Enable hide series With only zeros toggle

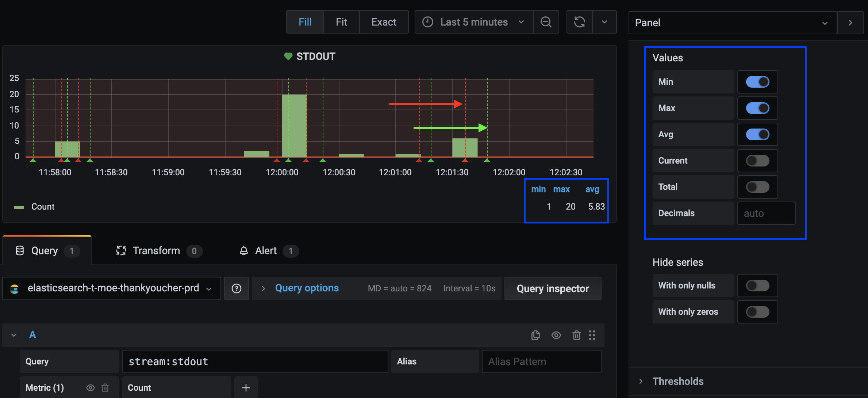pos(758,312)
